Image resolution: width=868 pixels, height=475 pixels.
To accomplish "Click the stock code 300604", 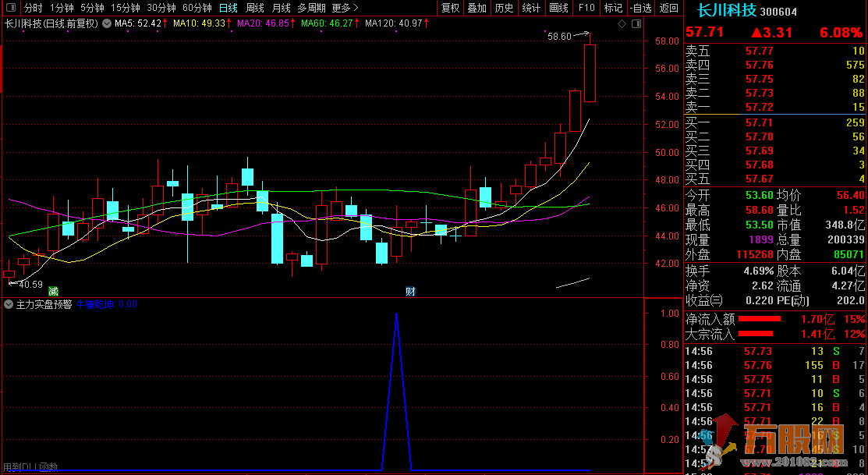I will (x=778, y=12).
